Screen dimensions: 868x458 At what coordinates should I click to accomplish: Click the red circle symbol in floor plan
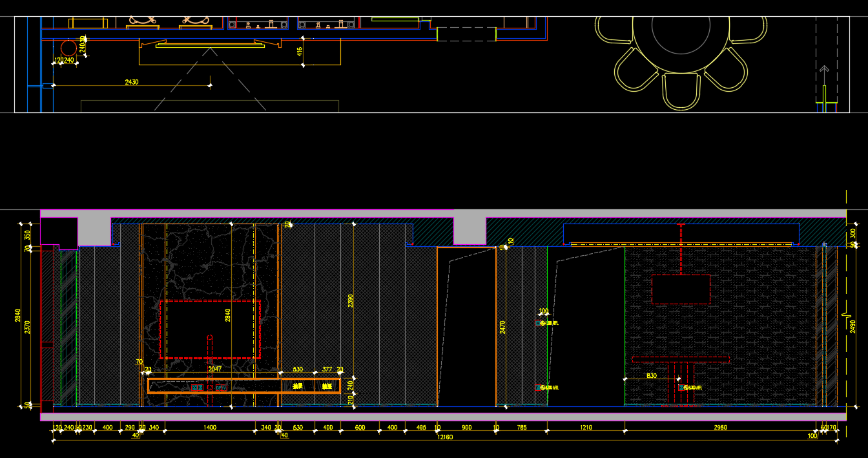click(x=68, y=48)
